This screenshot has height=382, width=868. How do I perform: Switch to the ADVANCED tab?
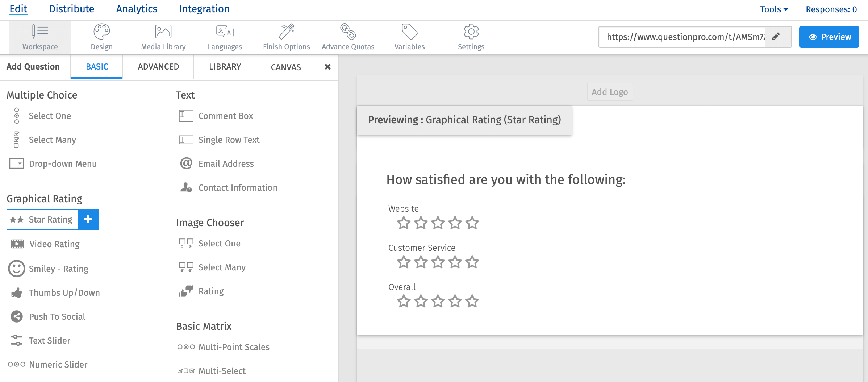click(x=158, y=67)
